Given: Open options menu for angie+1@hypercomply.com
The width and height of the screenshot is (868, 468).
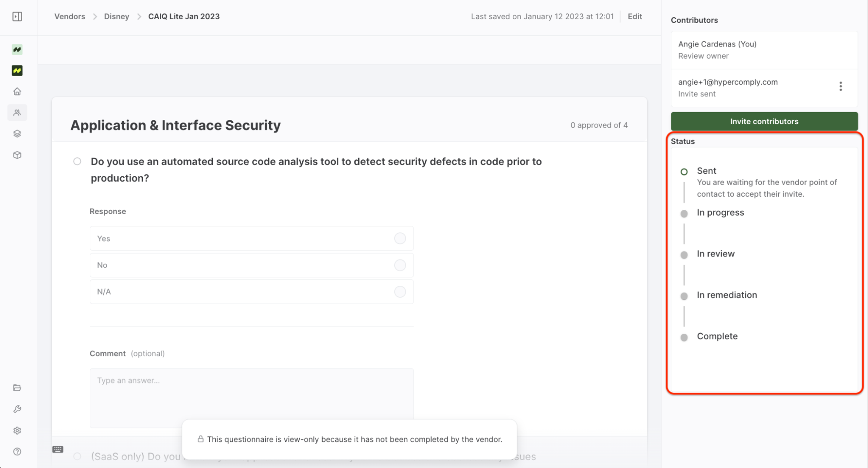Looking at the screenshot, I should pyautogui.click(x=841, y=86).
